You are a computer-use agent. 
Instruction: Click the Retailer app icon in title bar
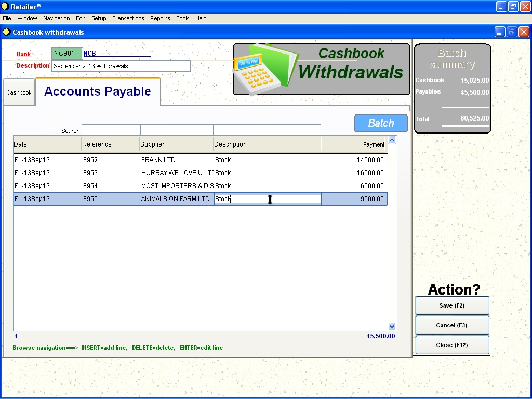(x=5, y=6)
